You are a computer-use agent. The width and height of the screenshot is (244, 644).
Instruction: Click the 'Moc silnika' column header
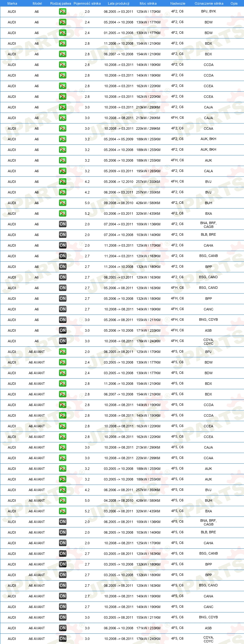148,3
